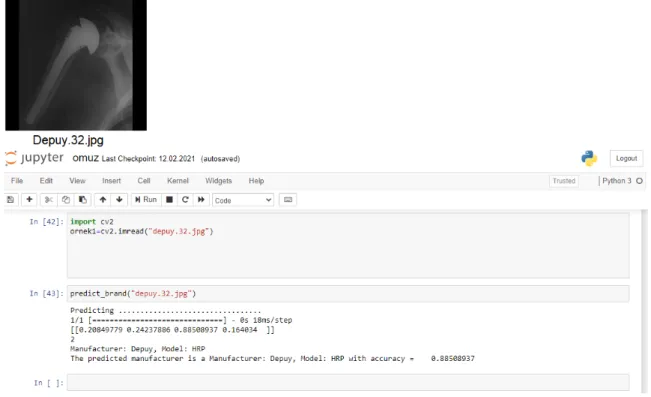Click the Run button
Viewport: 651px width, 397px height.
click(146, 200)
